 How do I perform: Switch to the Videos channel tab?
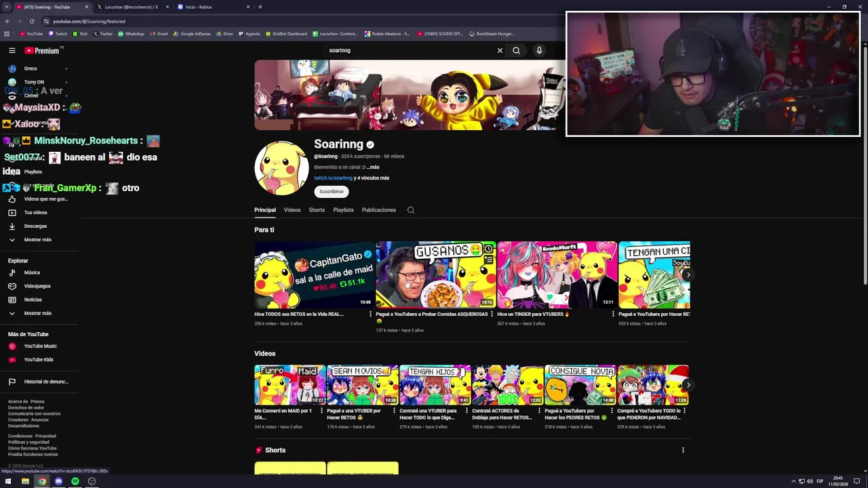[292, 210]
